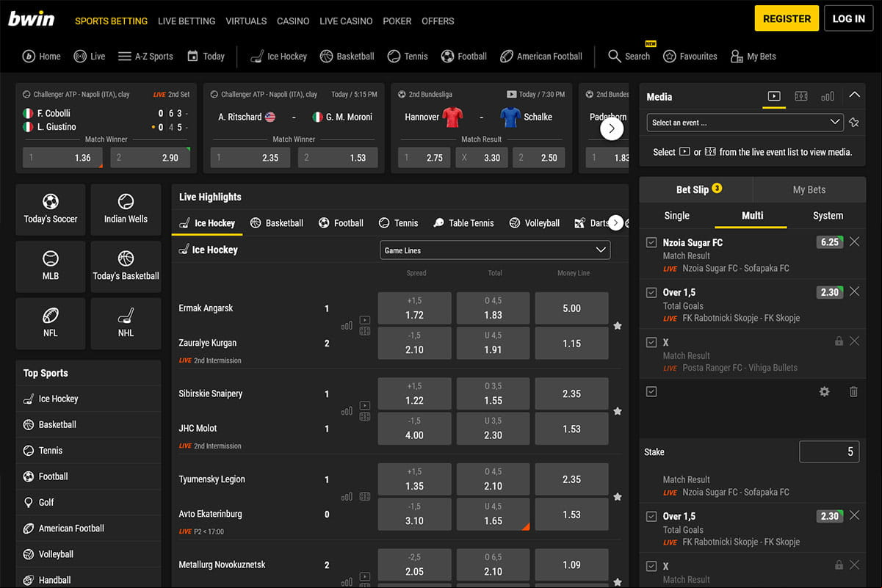Open the My Bets tab beside Bet Slip
This screenshot has height=588, width=882.
tap(809, 189)
